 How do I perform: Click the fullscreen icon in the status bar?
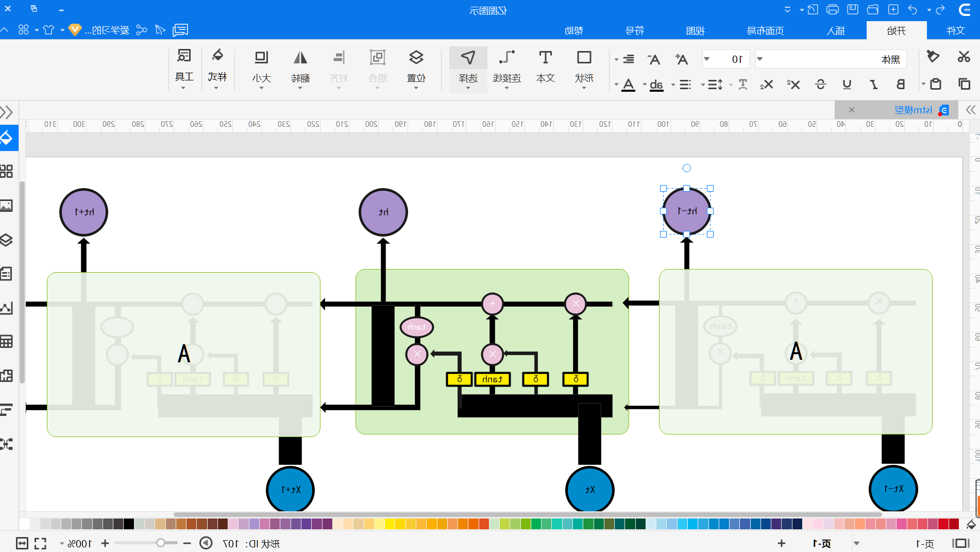click(x=40, y=543)
